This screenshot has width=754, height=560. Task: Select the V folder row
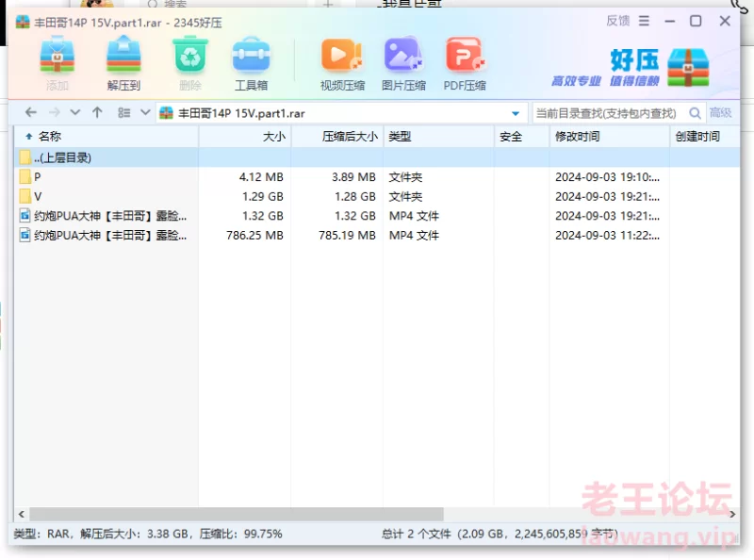pyautogui.click(x=377, y=196)
